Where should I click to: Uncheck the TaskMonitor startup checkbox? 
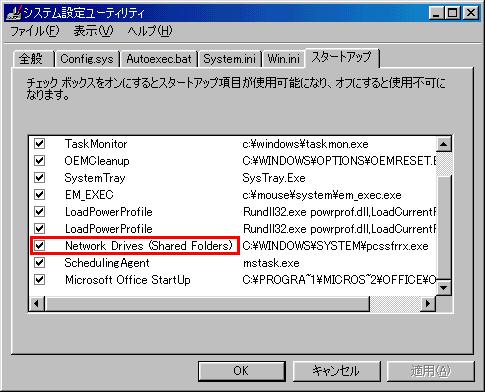tap(39, 144)
